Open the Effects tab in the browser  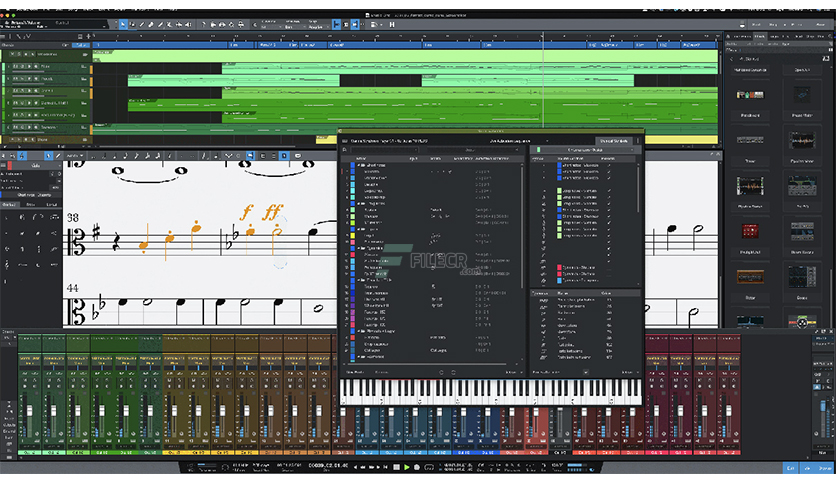point(760,36)
